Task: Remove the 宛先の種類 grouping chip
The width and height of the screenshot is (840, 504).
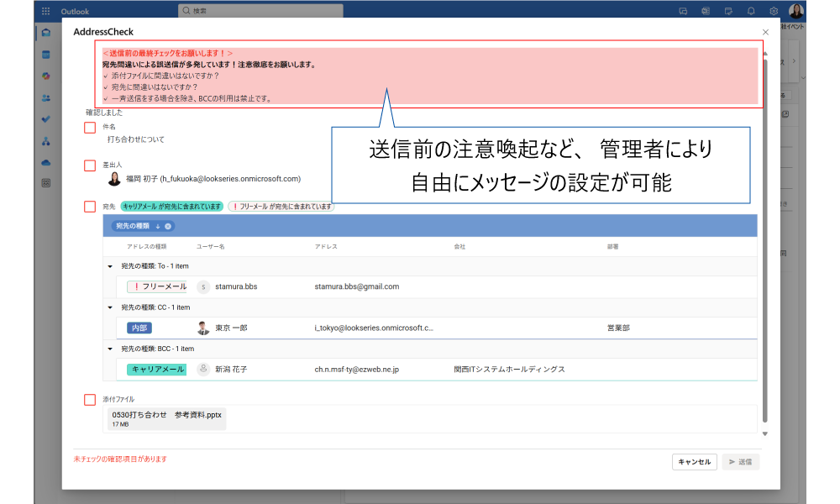Action: (x=168, y=226)
